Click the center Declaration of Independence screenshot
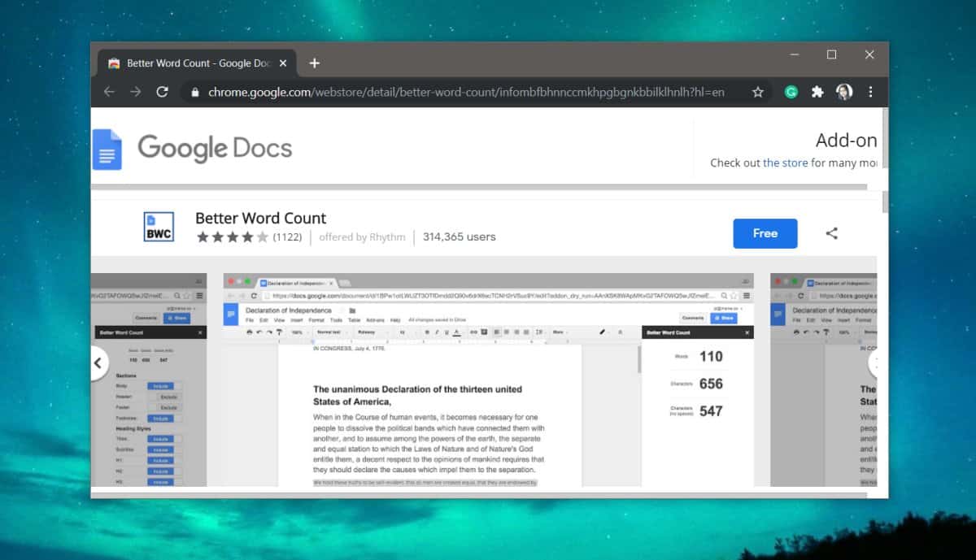976x560 pixels. coord(489,380)
